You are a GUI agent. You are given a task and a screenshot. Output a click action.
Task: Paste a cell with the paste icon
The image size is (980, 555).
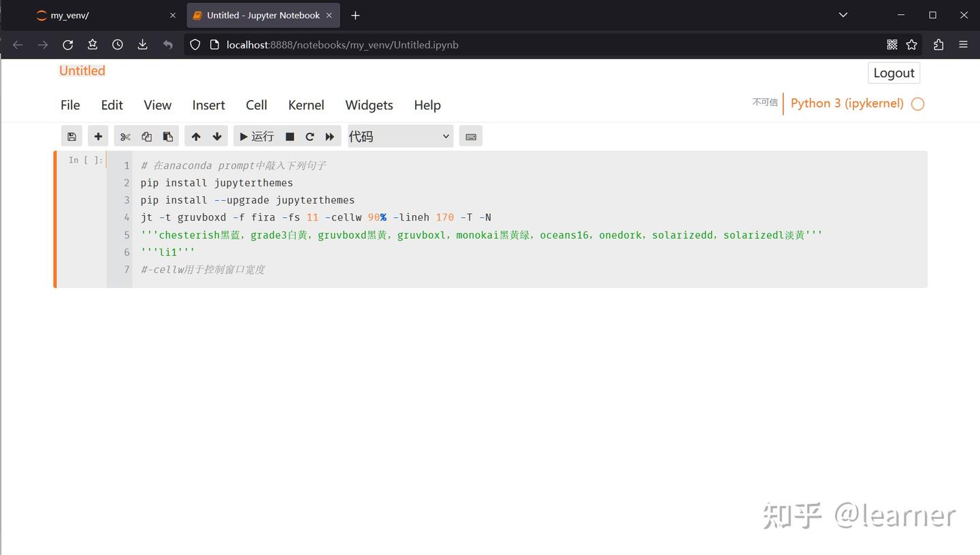[168, 136]
